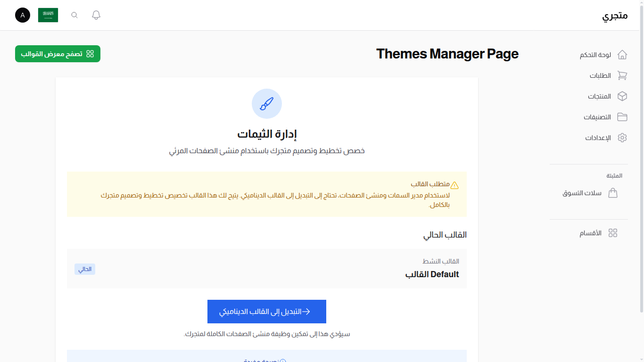
Task: Click the settings gear icon
Action: pyautogui.click(x=622, y=138)
